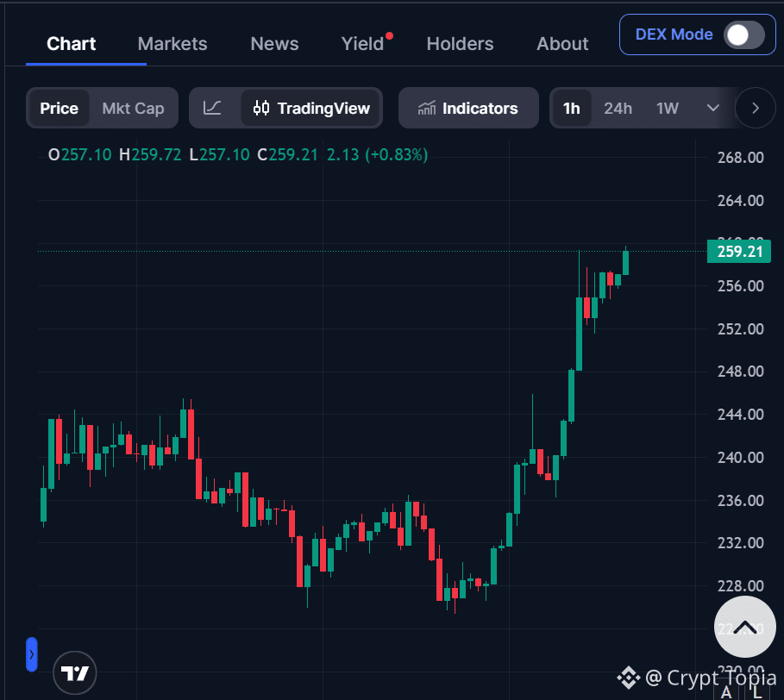Open the Markets tab
This screenshot has height=700, width=784.
tap(172, 44)
